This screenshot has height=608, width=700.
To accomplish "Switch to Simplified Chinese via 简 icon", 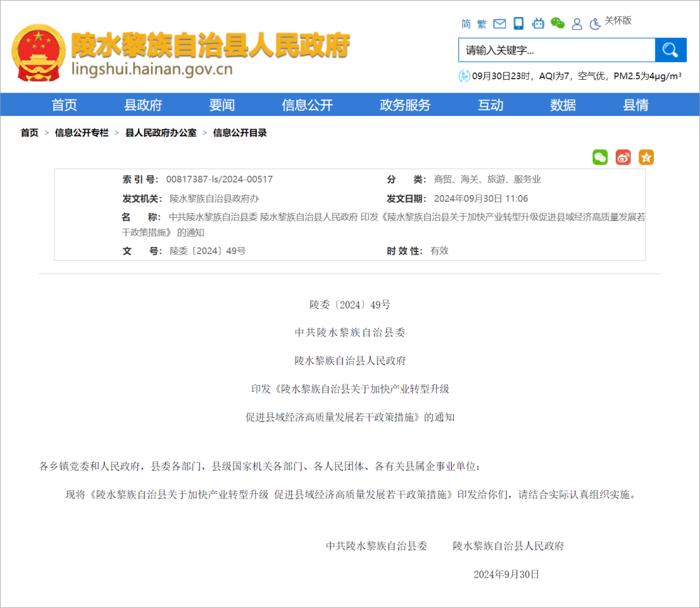I will coord(466,24).
